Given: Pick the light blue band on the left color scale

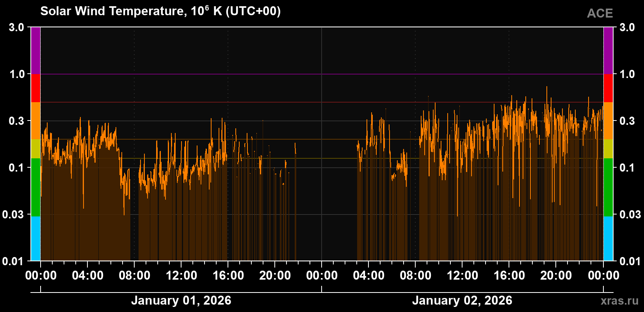Looking at the screenshot, I should (36, 239).
